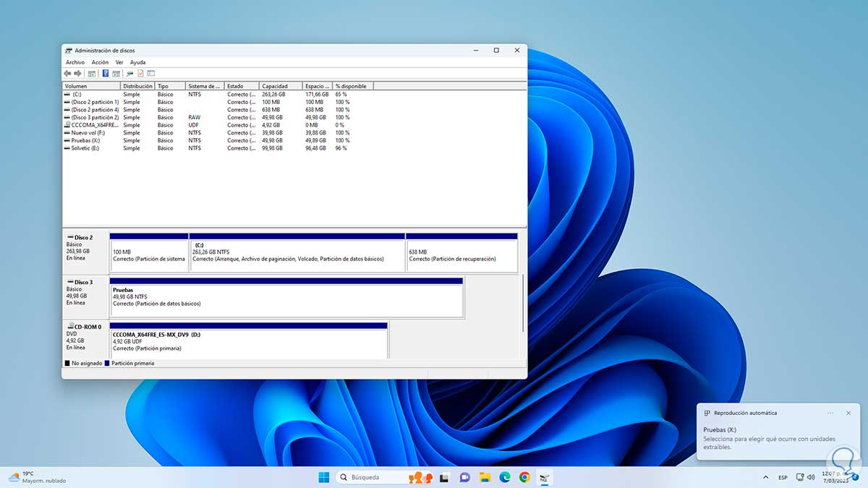Click the Forward arrow in toolbar
Viewport: 868px width, 488px height.
78,73
